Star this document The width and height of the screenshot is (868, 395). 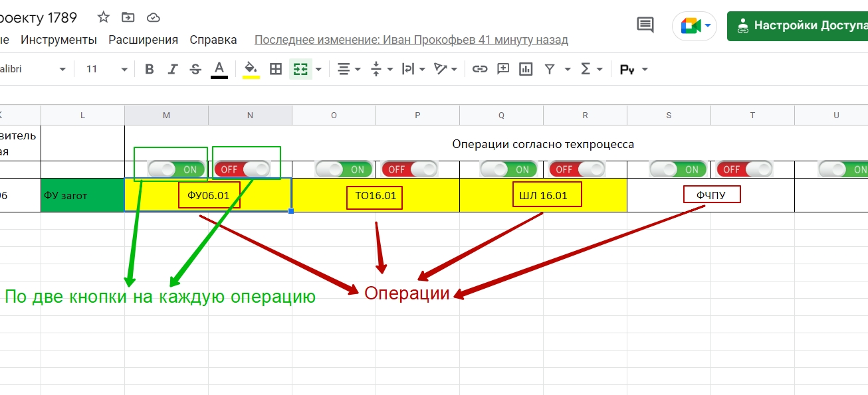(104, 17)
